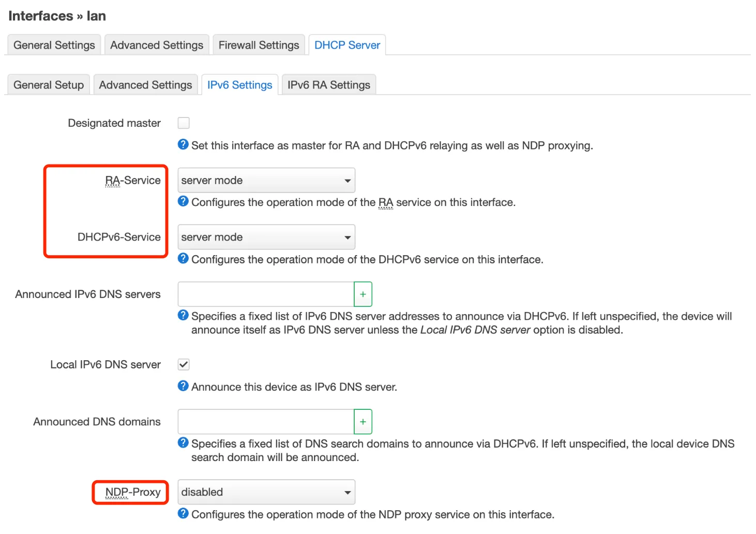Click help icon for NDP proxy description

pos(183,513)
